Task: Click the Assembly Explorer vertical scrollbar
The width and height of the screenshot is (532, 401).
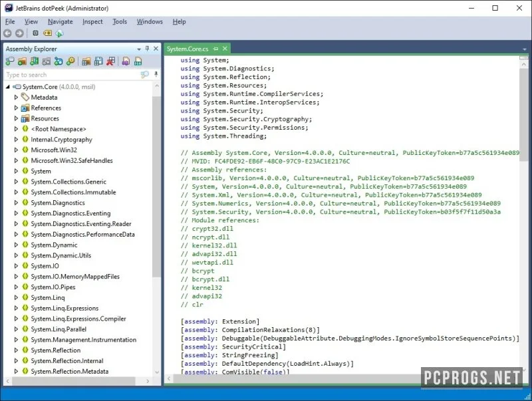Action: (156, 186)
